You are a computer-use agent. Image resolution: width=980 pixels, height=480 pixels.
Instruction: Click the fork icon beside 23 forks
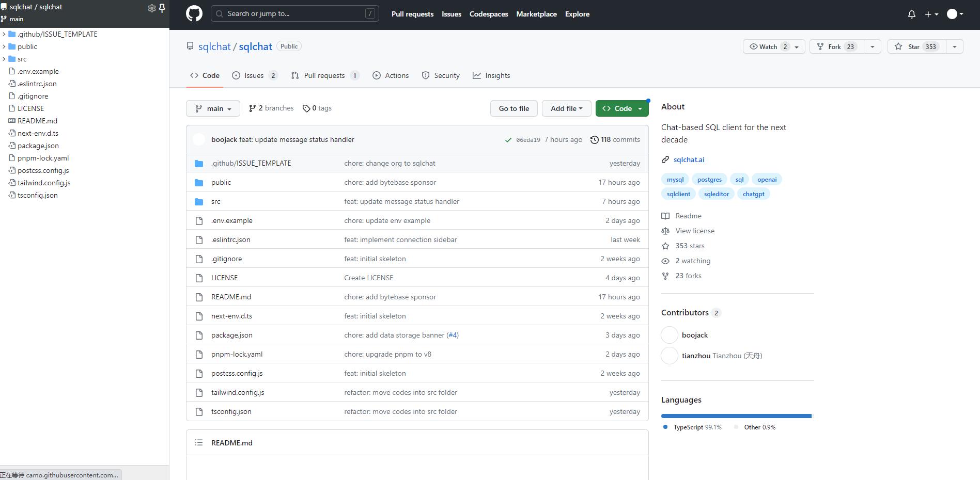665,276
